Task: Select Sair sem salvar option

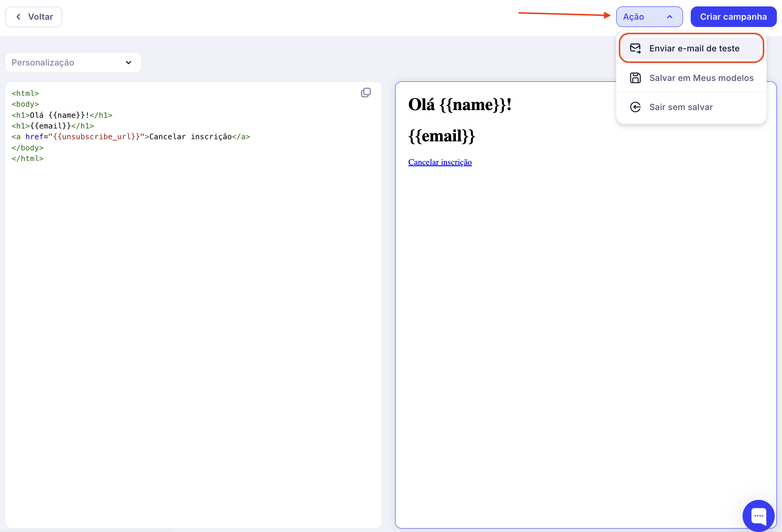Action: tap(680, 107)
